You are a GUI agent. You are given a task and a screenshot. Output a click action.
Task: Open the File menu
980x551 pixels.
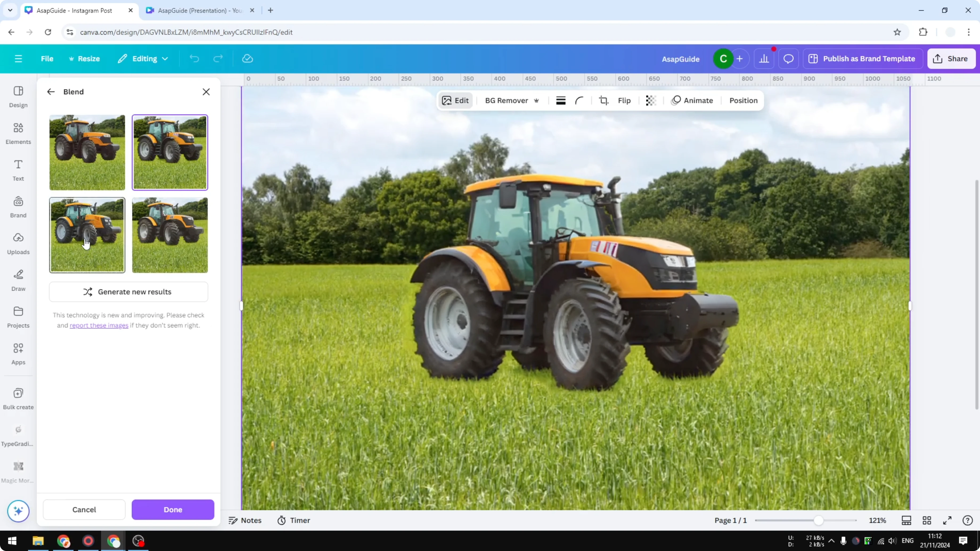coord(47,59)
